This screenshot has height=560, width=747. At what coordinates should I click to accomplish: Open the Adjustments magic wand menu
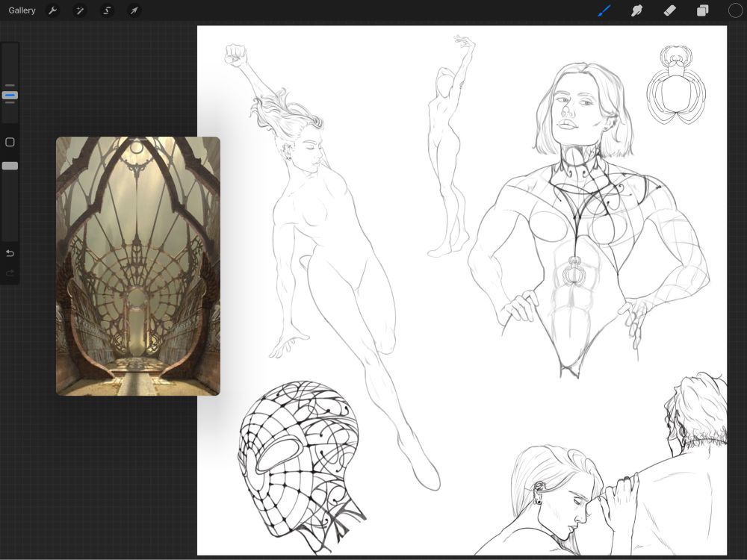click(80, 10)
